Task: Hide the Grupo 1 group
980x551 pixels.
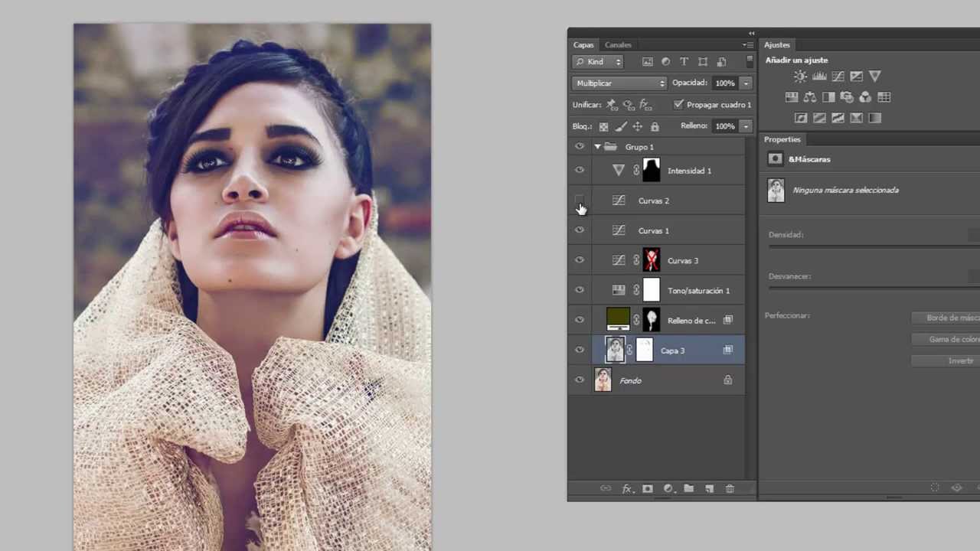Action: [x=580, y=146]
